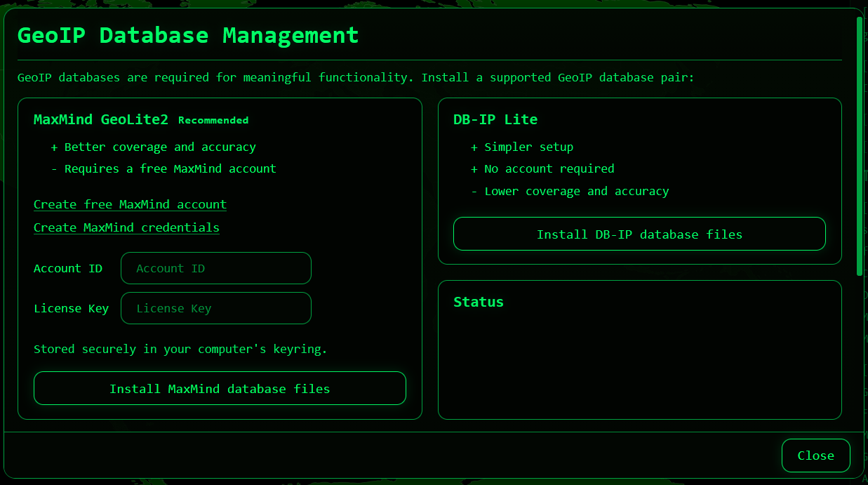The height and width of the screenshot is (485, 868).
Task: Focus the Account ID input field
Action: pos(216,268)
